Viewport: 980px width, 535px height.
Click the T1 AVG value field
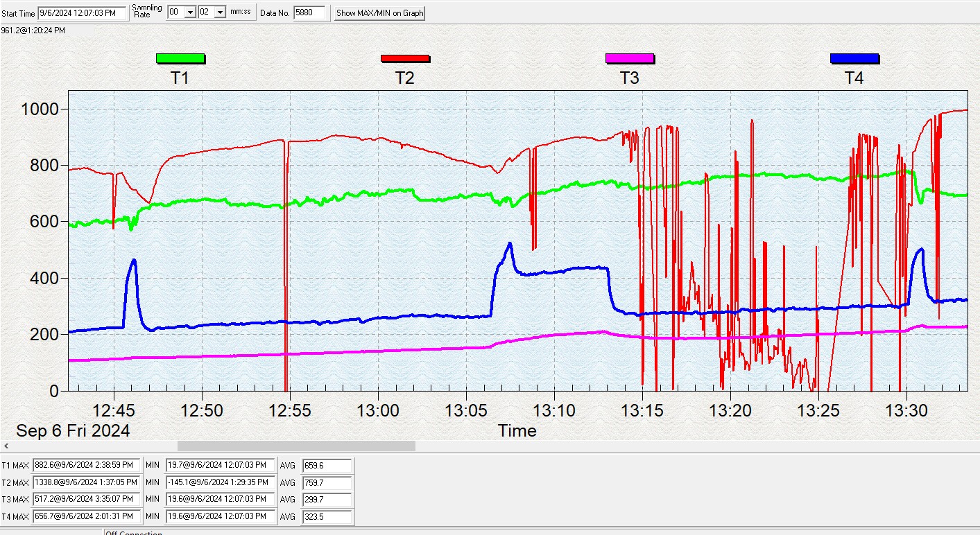point(327,466)
